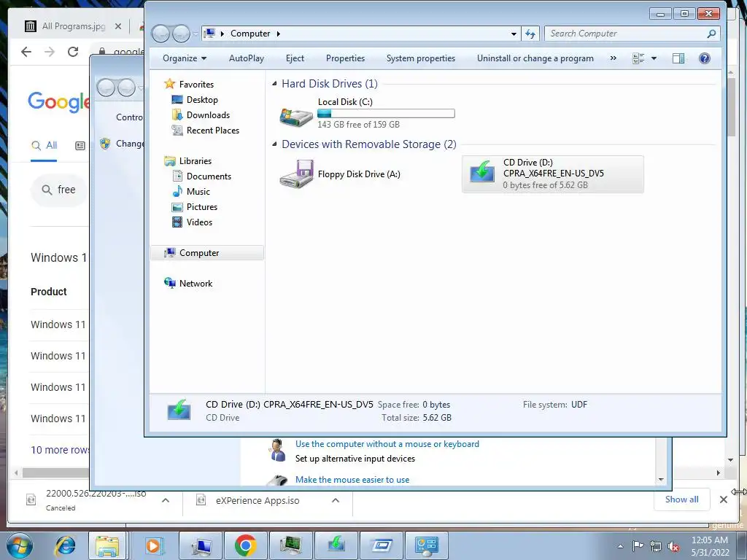Click AutoPlay in the toolbar
The image size is (747, 560).
pyautogui.click(x=247, y=58)
